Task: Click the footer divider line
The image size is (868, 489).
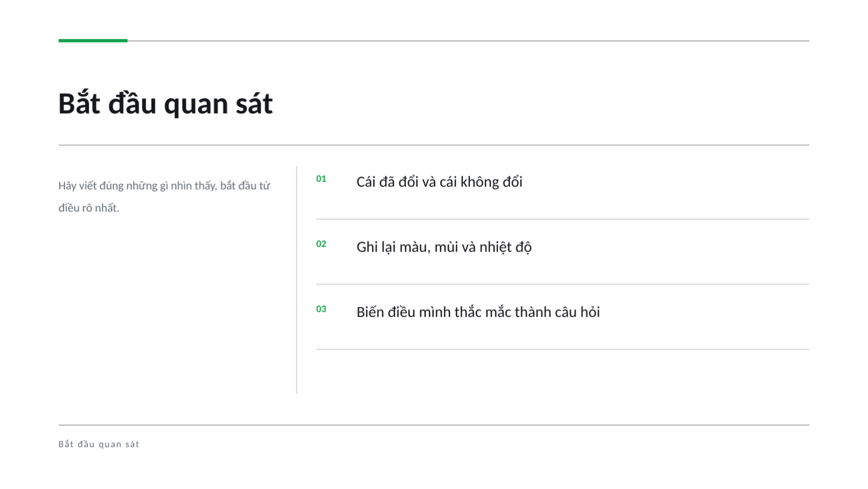Action: 434,425
